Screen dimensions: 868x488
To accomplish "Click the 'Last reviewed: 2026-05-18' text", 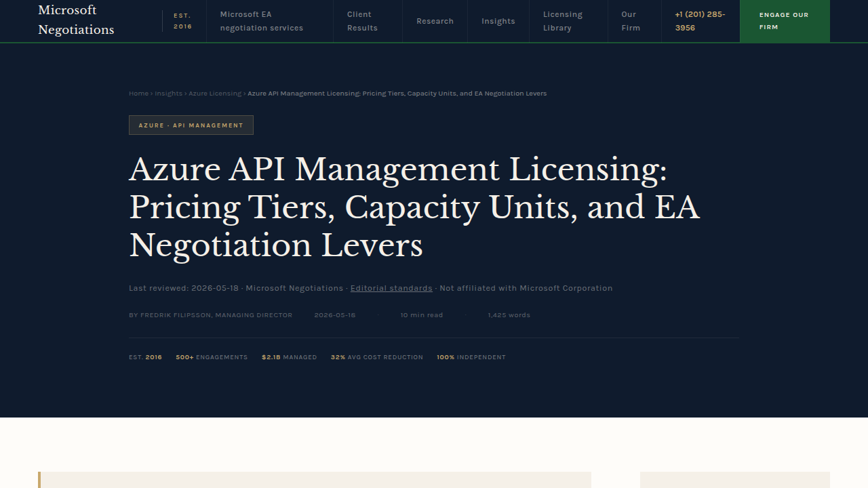I will click(184, 288).
